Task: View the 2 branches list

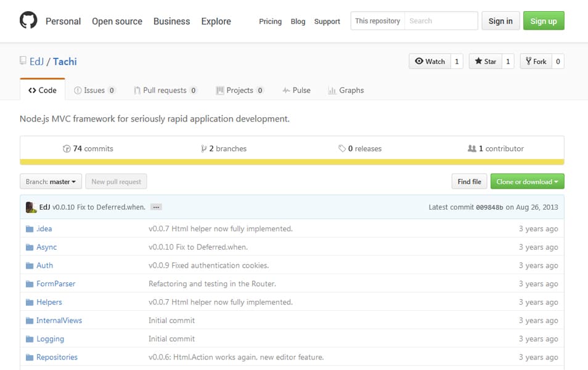Action: [x=224, y=149]
